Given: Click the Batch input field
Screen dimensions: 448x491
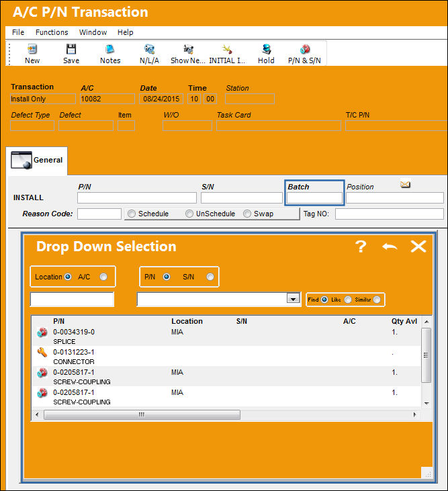Looking at the screenshot, I should pyautogui.click(x=314, y=198).
